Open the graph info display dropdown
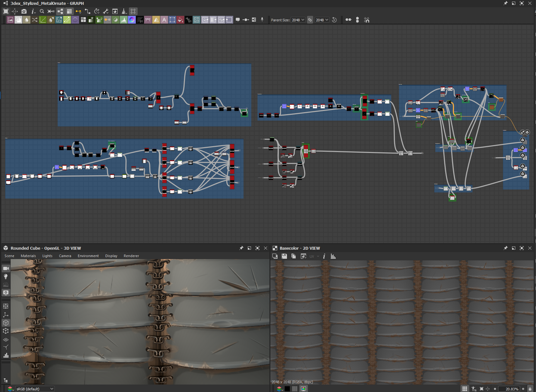The image size is (536, 392). click(33, 11)
